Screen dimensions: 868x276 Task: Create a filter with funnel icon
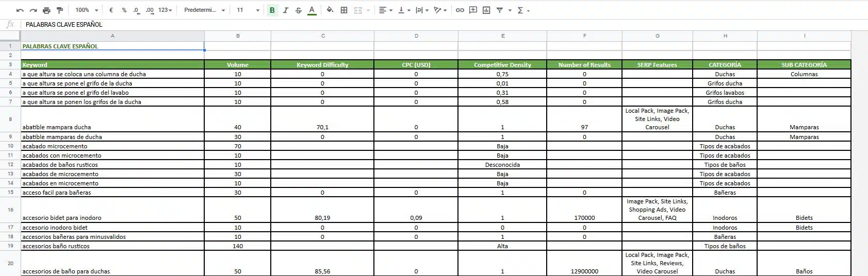[500, 10]
